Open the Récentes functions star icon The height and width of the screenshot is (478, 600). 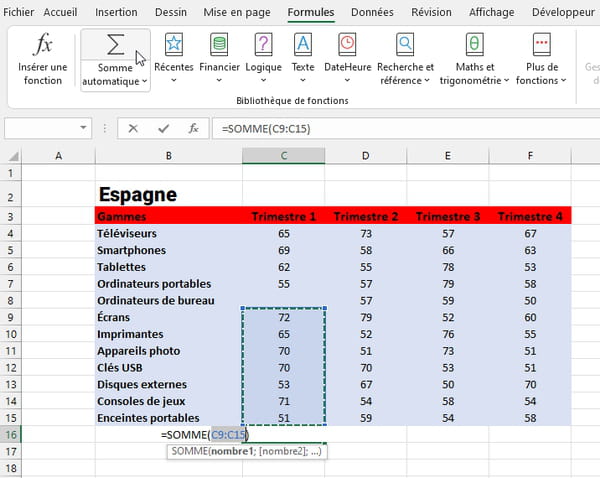click(174, 44)
